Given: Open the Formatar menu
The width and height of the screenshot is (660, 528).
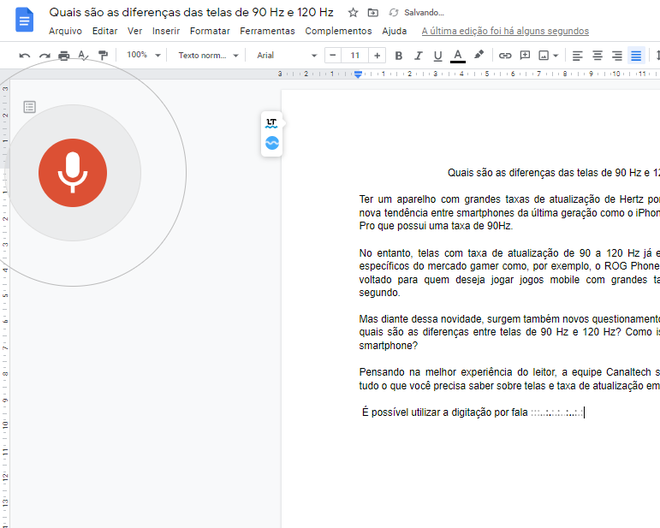Looking at the screenshot, I should pos(210,31).
